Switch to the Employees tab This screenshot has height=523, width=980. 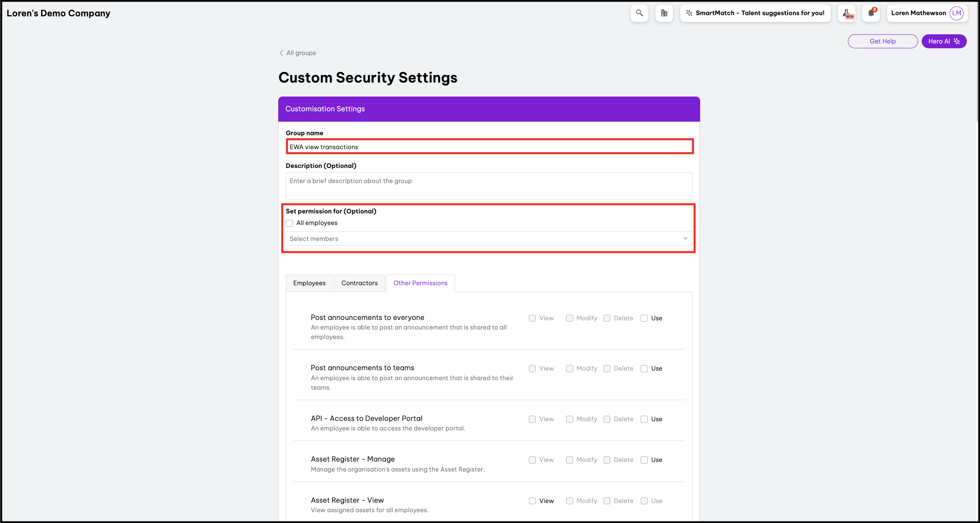pos(309,283)
